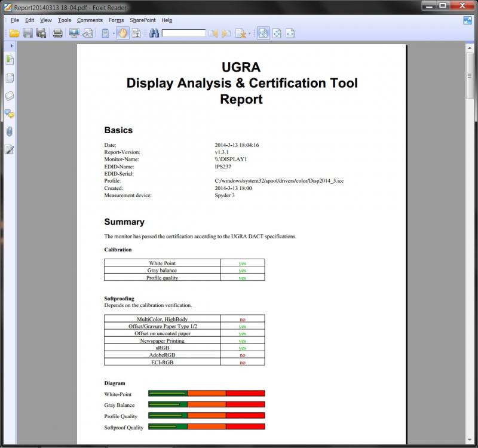
Task: Open dropdown arrow beside the page icon
Action: click(114, 33)
